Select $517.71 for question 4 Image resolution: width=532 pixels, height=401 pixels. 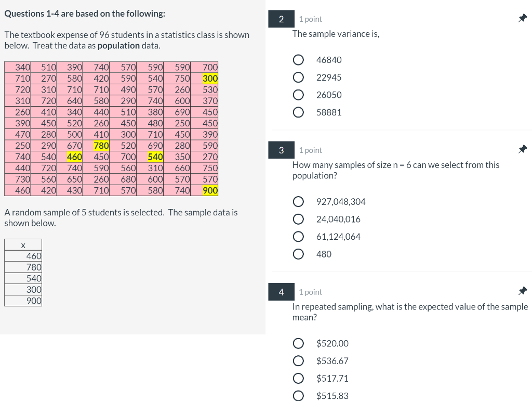(x=299, y=378)
